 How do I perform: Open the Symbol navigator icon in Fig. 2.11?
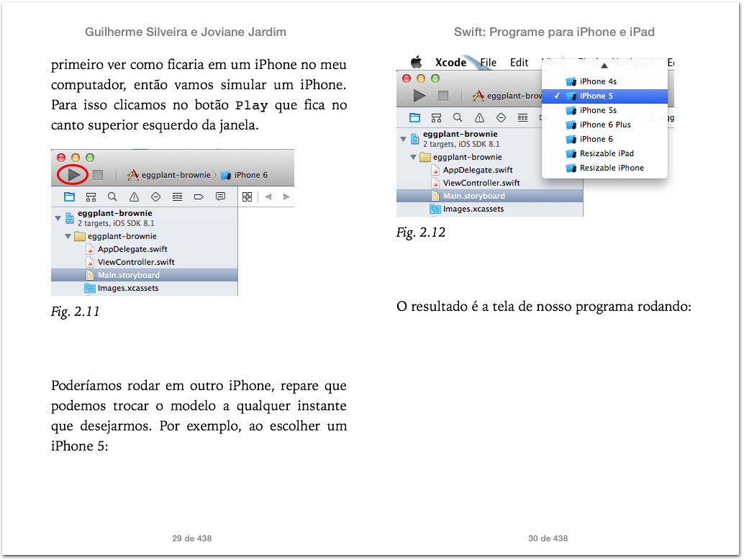91,197
